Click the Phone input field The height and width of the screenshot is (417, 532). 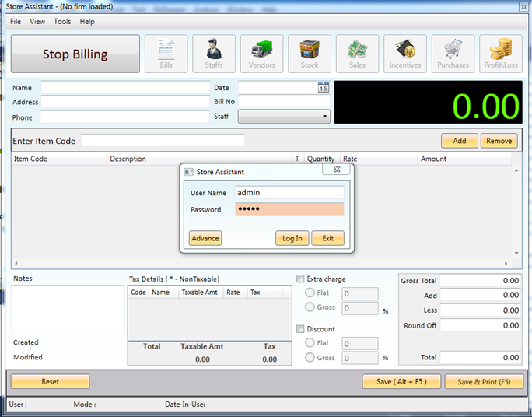(125, 117)
